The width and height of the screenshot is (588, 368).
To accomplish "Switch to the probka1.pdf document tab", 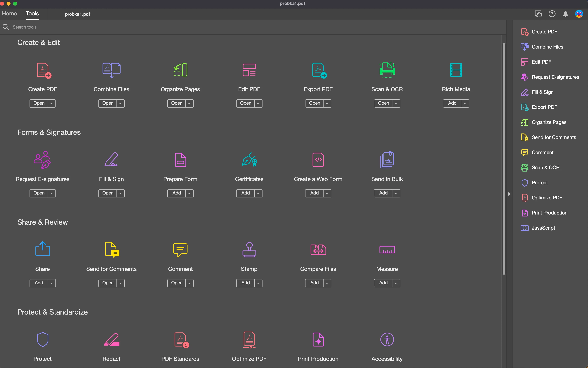I will point(77,14).
